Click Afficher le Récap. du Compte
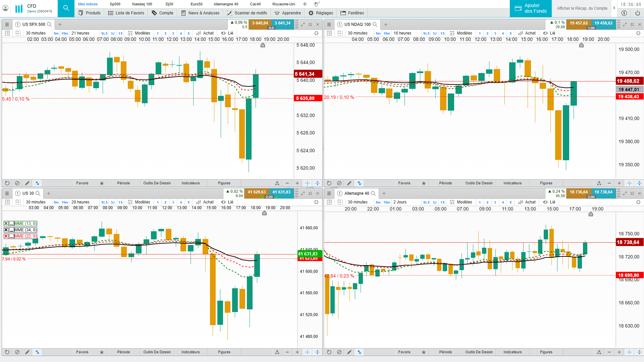644x362 pixels. [582, 8]
